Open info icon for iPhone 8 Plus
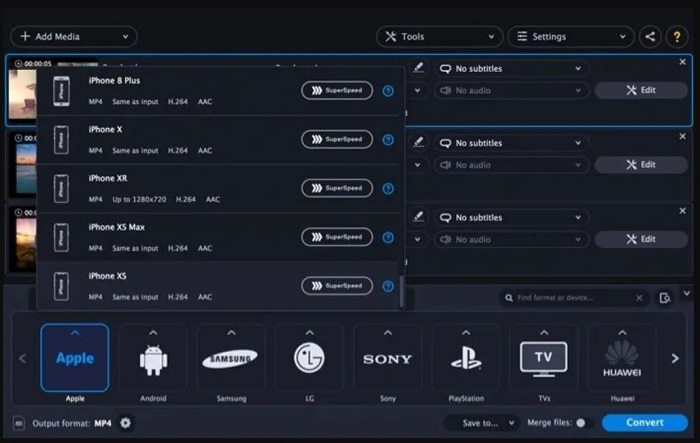The image size is (700, 443). pos(388,91)
